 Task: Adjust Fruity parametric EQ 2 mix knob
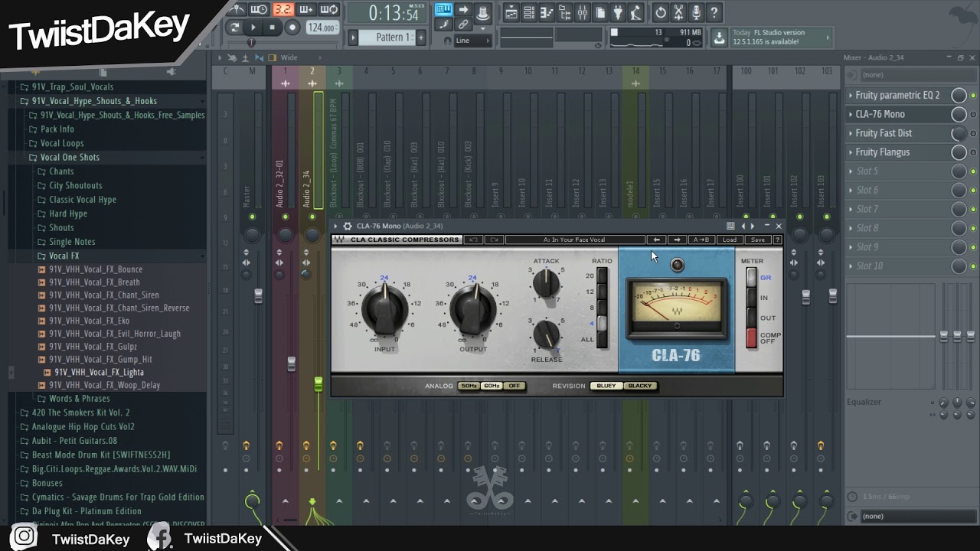pyautogui.click(x=959, y=96)
